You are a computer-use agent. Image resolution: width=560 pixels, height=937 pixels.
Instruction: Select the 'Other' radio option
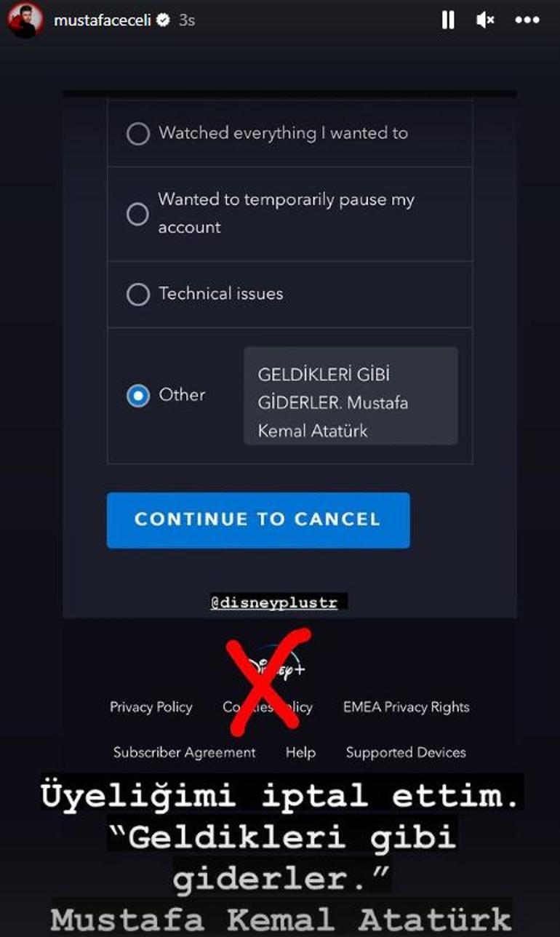pyautogui.click(x=138, y=396)
